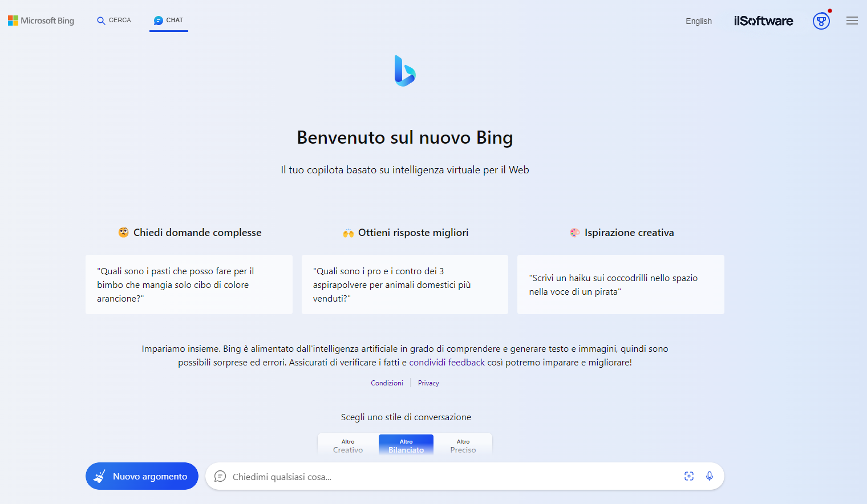Open the CERCA search tab

pos(114,21)
